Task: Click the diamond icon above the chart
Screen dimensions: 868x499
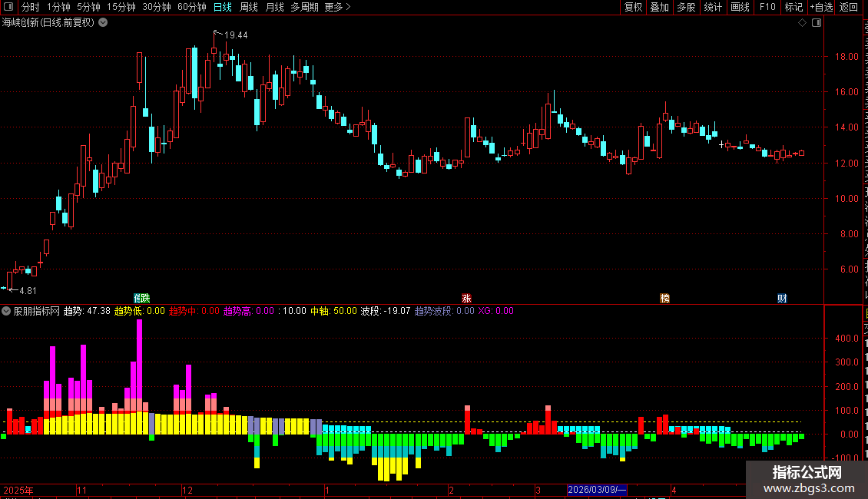Action: point(802,23)
